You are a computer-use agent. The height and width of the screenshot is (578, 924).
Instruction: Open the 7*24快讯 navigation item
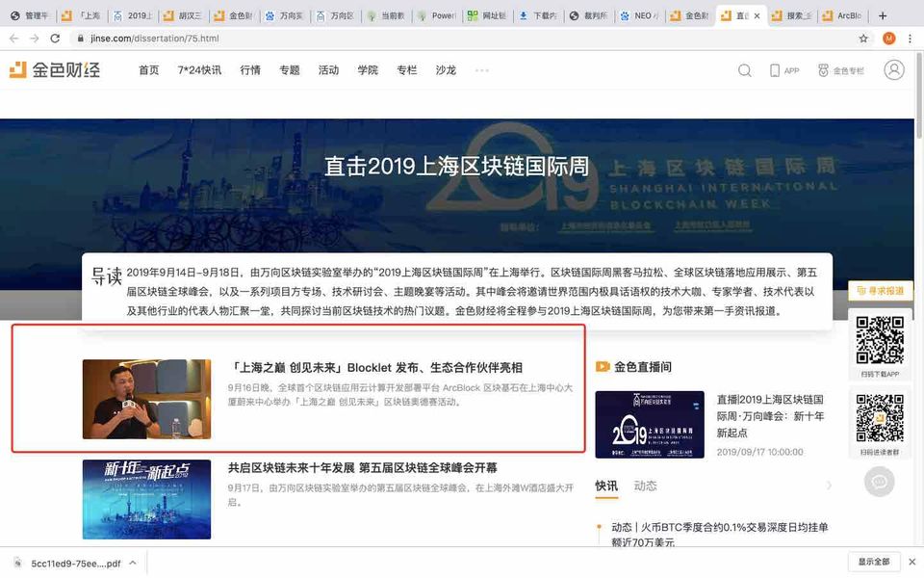click(199, 70)
